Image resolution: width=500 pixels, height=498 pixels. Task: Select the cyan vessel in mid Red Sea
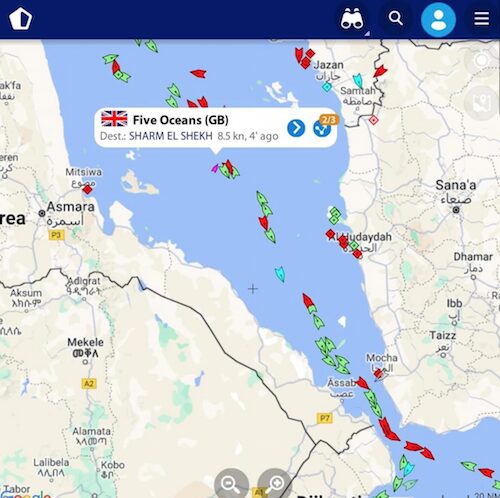tap(280, 274)
